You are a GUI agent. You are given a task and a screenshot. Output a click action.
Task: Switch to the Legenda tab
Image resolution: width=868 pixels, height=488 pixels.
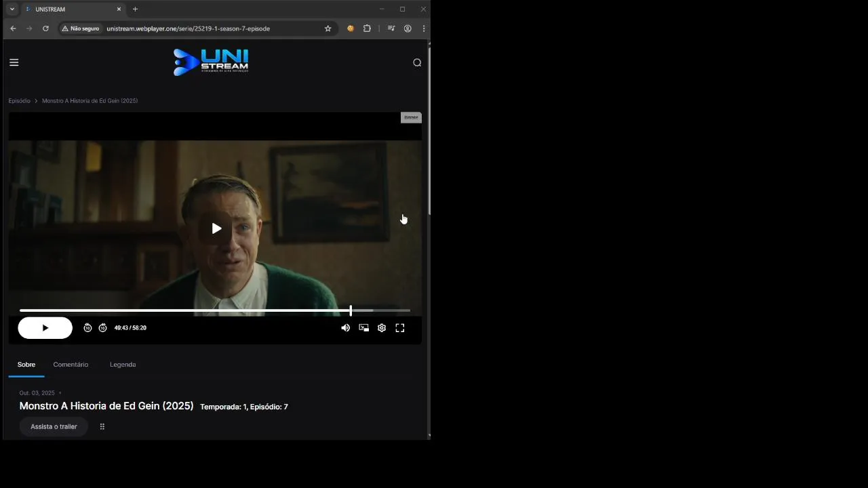point(123,365)
